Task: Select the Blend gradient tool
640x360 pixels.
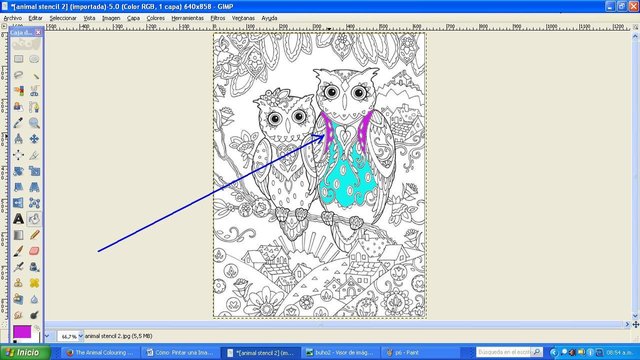Action: click(18, 235)
